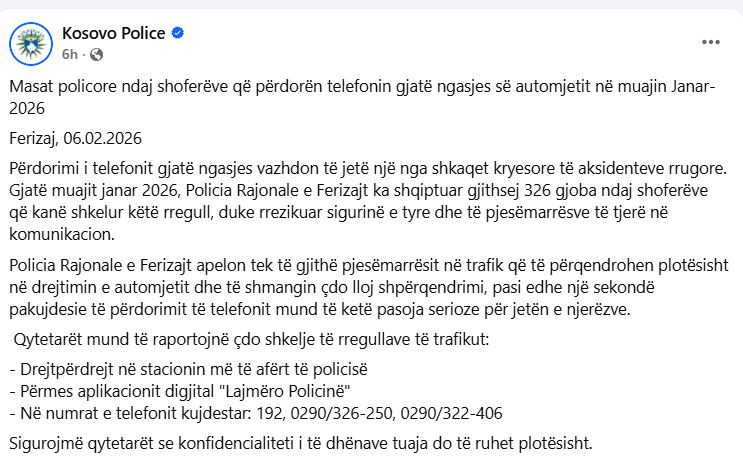
Task: Click the blue verified badge icon
Action: [179, 33]
